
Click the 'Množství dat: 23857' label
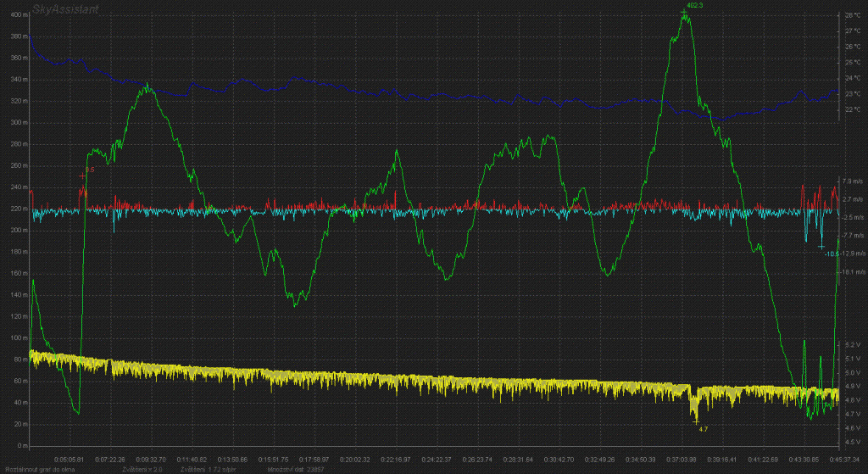[294, 468]
